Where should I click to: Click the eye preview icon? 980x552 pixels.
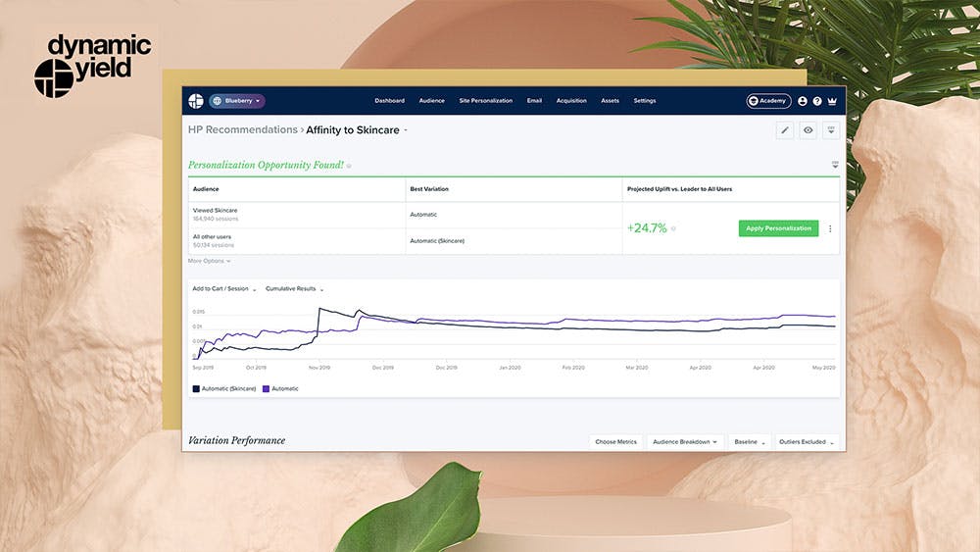[x=808, y=130]
